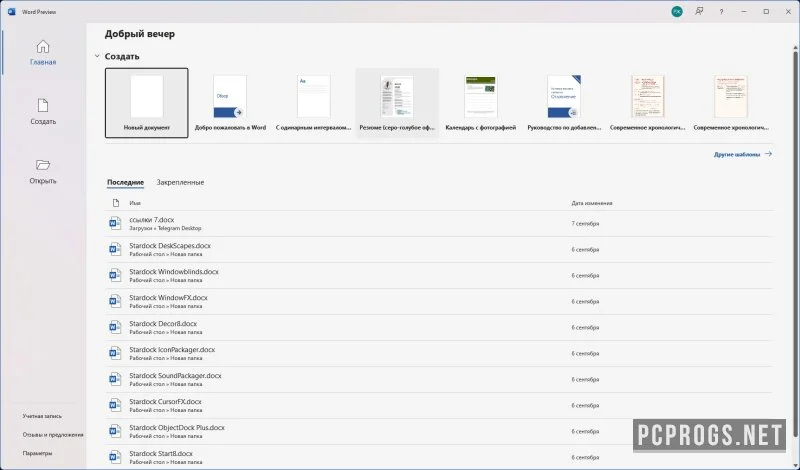The width and height of the screenshot is (800, 470).
Task: Open Отзывы и предложения in sidebar
Action: click(53, 435)
